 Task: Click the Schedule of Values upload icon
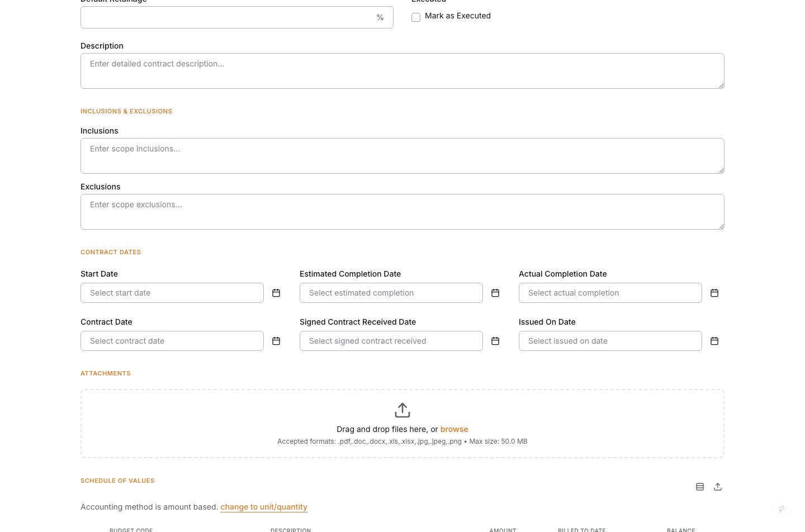(718, 487)
